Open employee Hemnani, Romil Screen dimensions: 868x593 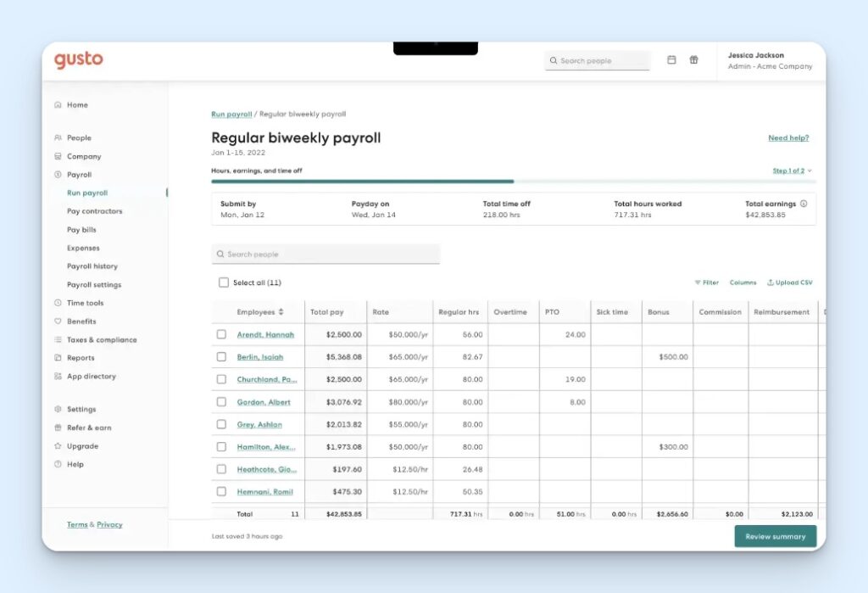[265, 491]
